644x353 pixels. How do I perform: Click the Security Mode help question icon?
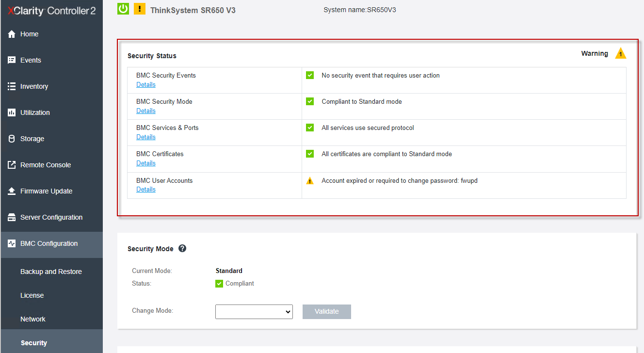coord(182,248)
